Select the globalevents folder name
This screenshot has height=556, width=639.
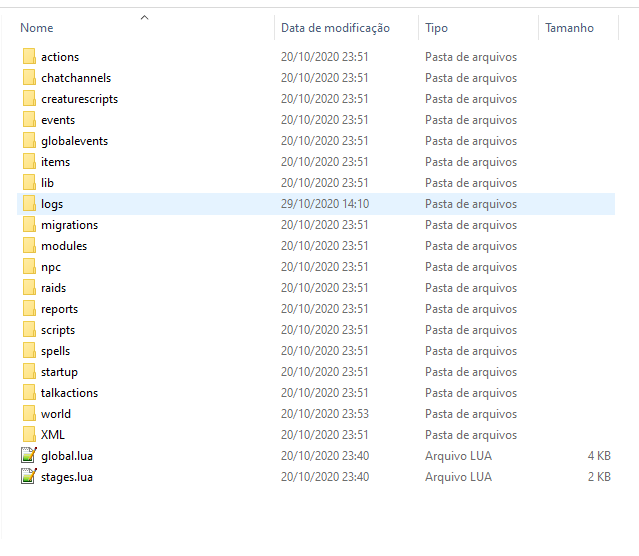point(75,141)
